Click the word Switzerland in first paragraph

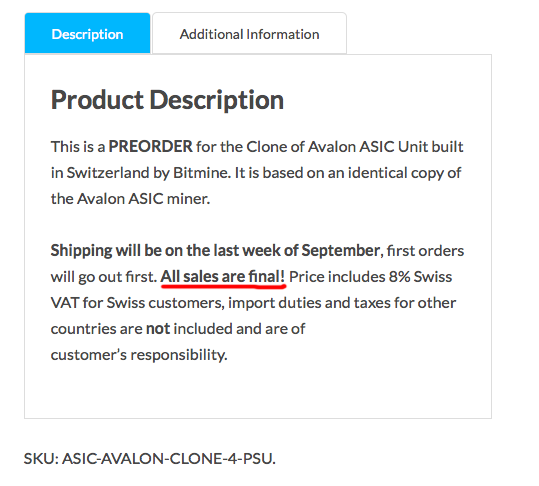tap(108, 173)
